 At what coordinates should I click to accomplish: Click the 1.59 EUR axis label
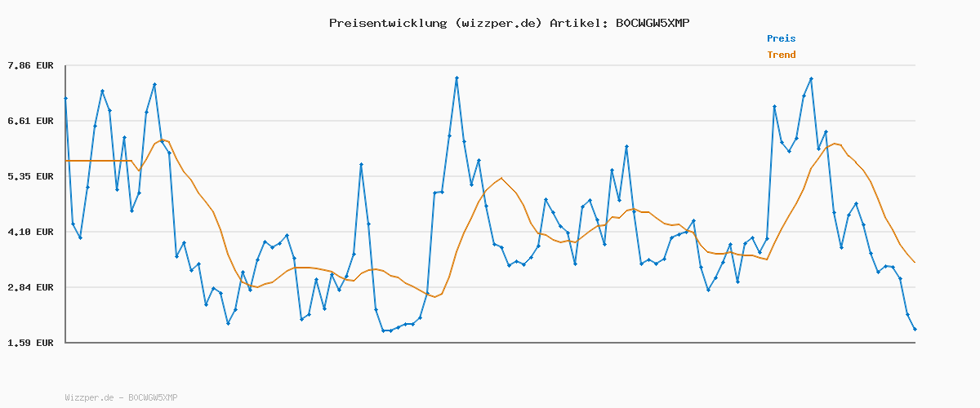(x=30, y=343)
